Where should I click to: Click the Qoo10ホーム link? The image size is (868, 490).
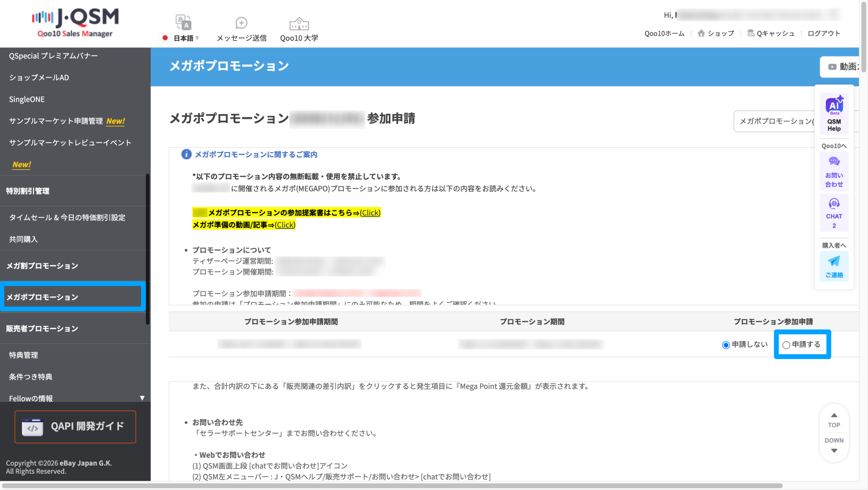pos(664,33)
